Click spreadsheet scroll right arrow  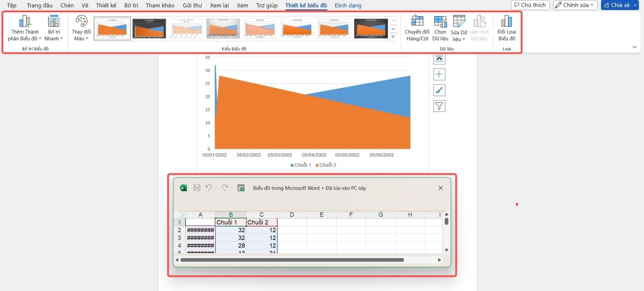tap(440, 260)
